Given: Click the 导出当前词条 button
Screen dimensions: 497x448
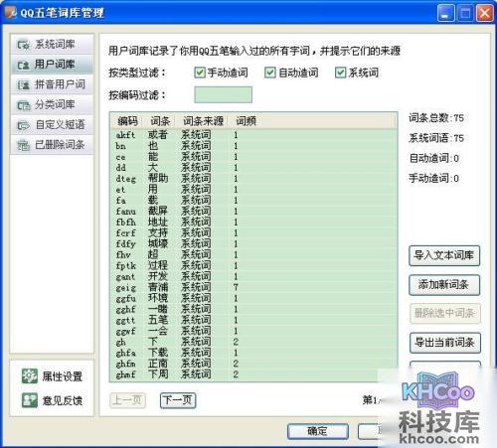Looking at the screenshot, I should click(x=444, y=342).
